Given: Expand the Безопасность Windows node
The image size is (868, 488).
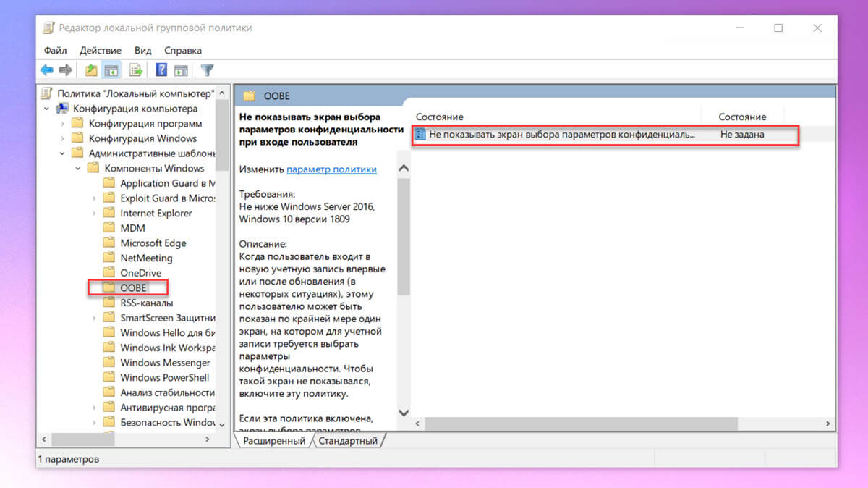Looking at the screenshot, I should pyautogui.click(x=94, y=422).
